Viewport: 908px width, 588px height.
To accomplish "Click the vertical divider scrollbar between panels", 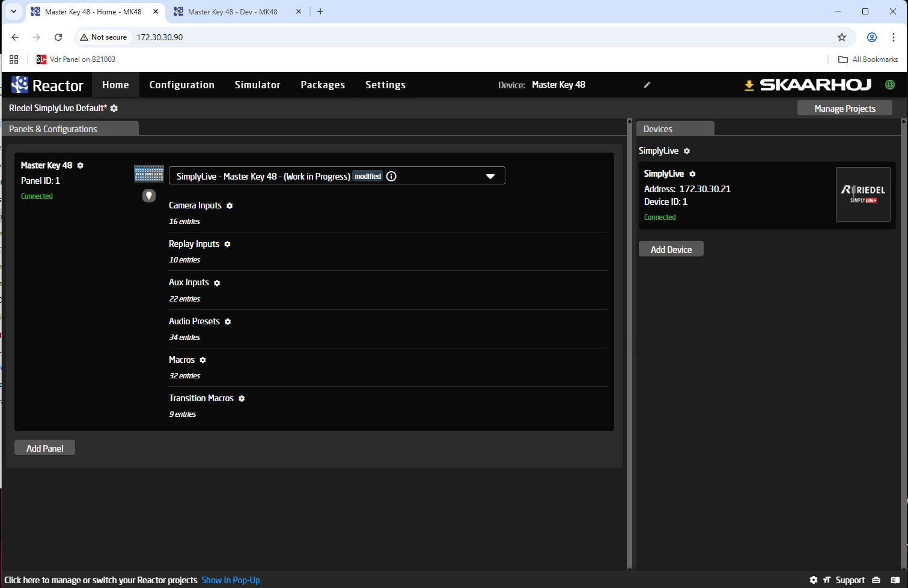I will [629, 344].
